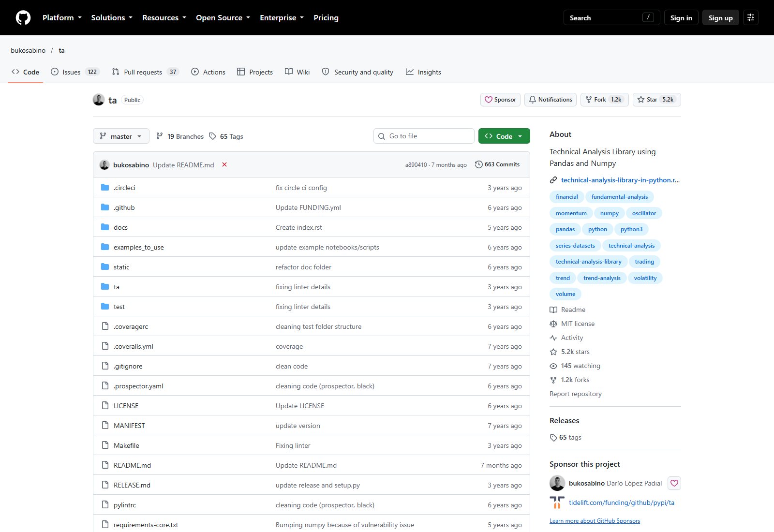
Task: Open the requirements-core.txt file
Action: (x=146, y=525)
